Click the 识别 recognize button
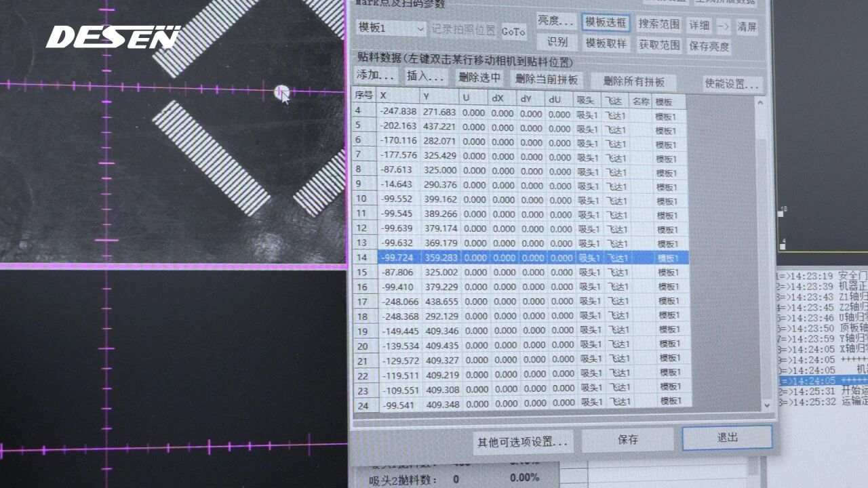The width and height of the screenshot is (868, 488). pyautogui.click(x=557, y=42)
